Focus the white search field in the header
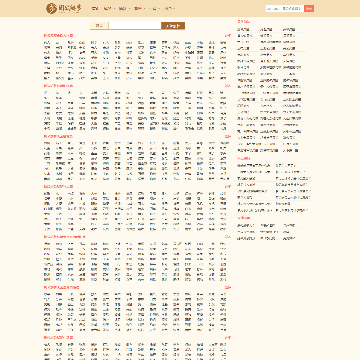 [285, 9]
